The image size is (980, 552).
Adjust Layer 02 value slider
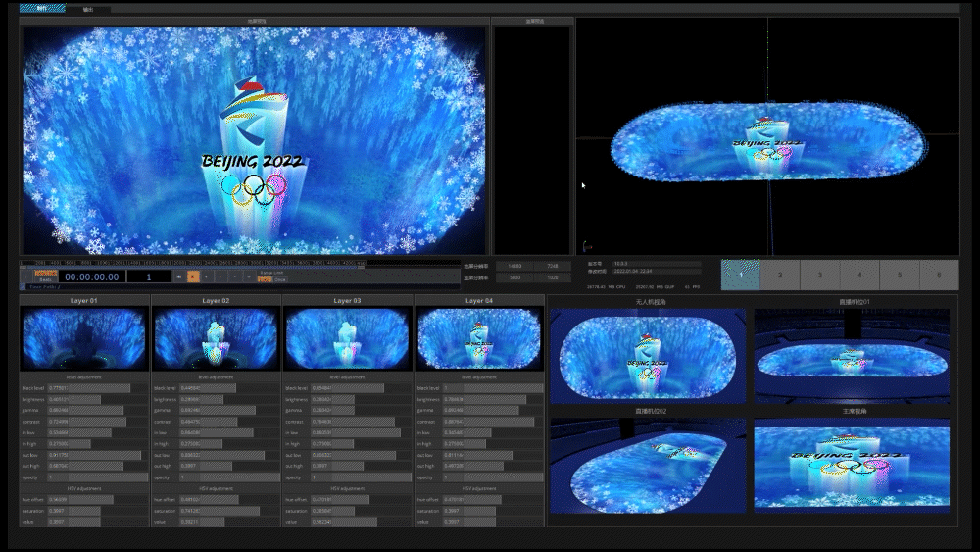(x=229, y=522)
